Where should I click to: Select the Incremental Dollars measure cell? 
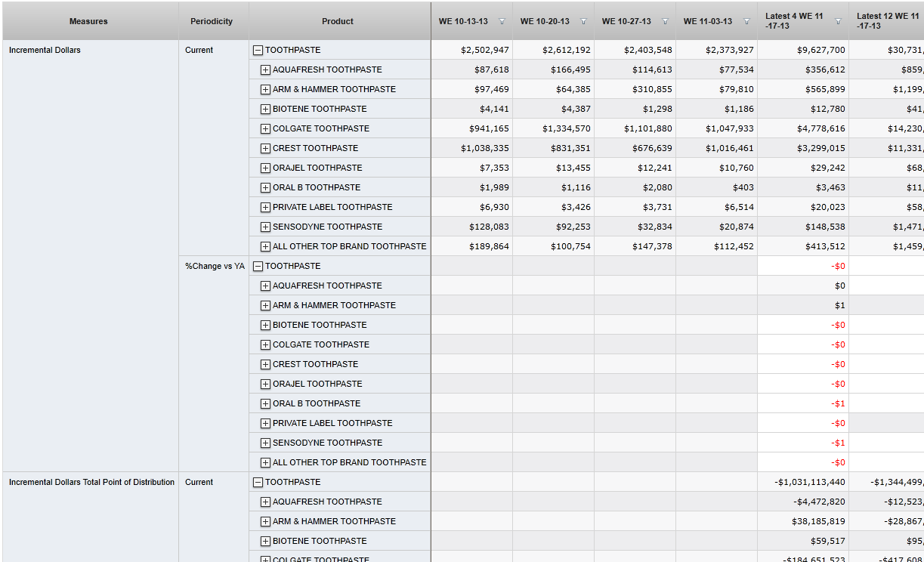point(45,51)
